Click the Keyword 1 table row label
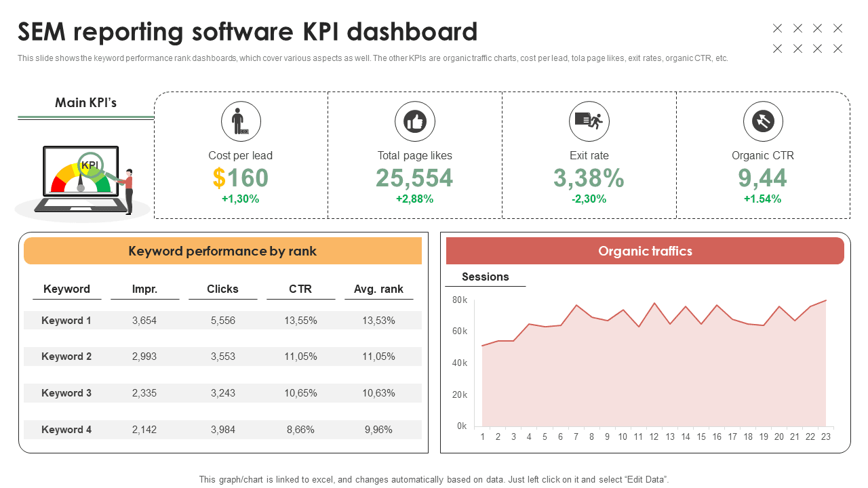 pyautogui.click(x=66, y=321)
